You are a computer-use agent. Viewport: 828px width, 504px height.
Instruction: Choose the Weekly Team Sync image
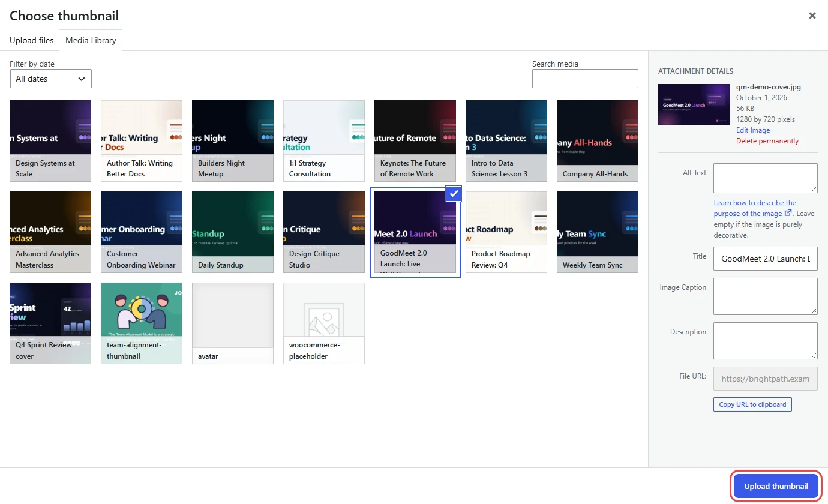598,232
